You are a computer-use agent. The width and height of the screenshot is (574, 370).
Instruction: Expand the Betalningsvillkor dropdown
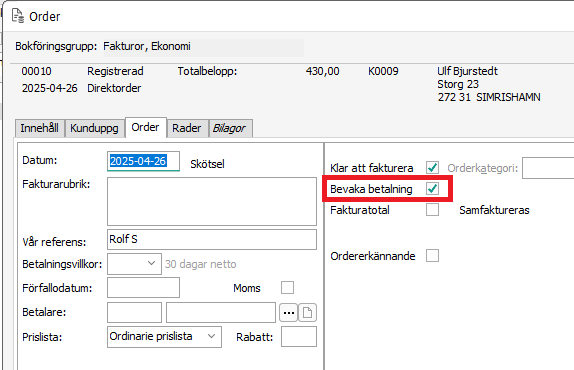[134, 264]
